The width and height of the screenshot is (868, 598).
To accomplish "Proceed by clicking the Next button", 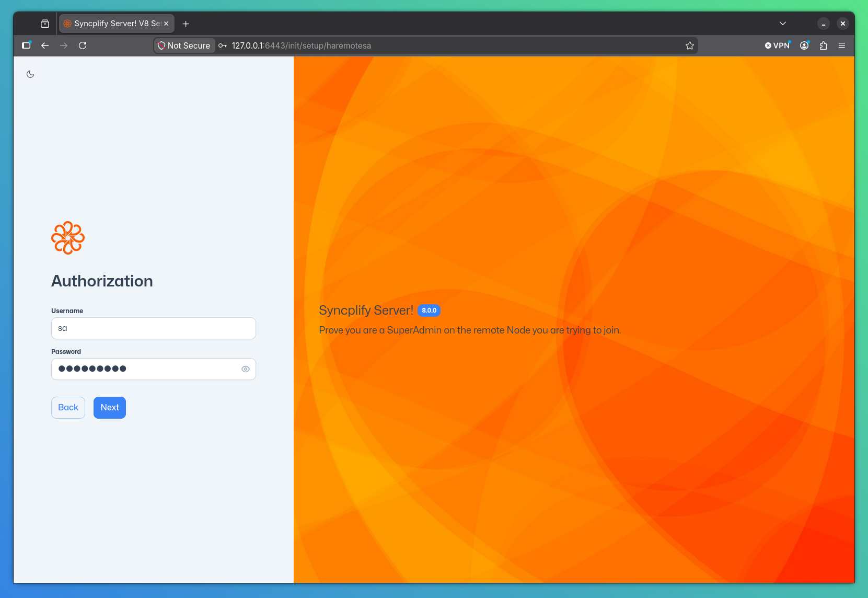I will tap(110, 408).
